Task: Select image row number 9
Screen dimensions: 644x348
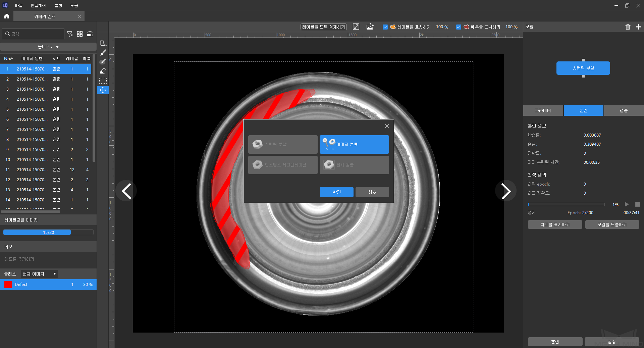Action: [46, 149]
